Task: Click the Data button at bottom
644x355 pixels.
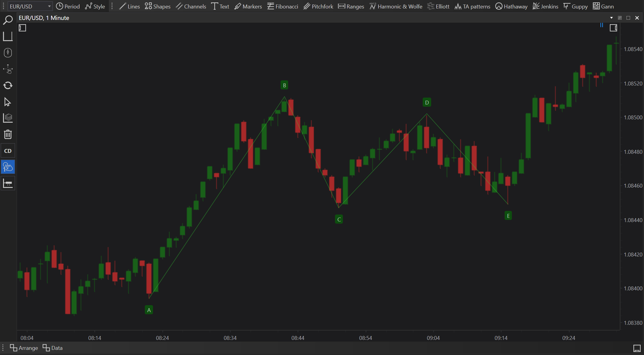Action: point(53,348)
